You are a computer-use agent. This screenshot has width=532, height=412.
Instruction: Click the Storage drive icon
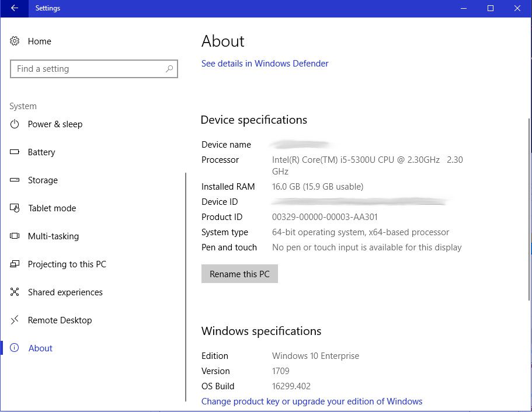pyautogui.click(x=15, y=180)
